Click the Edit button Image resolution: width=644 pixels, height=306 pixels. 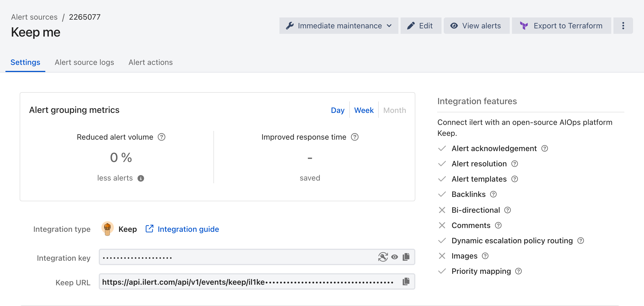[x=421, y=26]
